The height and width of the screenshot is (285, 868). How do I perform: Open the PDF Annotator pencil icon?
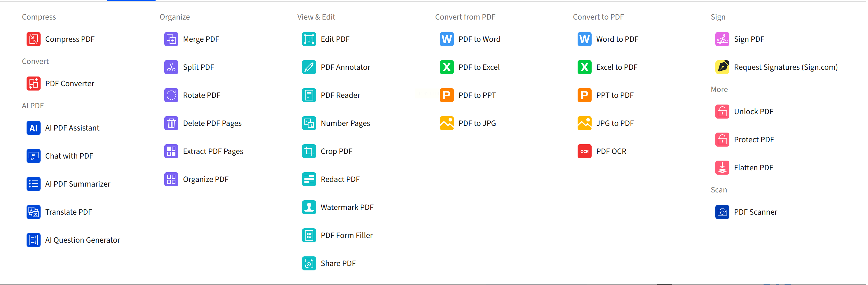pos(309,67)
